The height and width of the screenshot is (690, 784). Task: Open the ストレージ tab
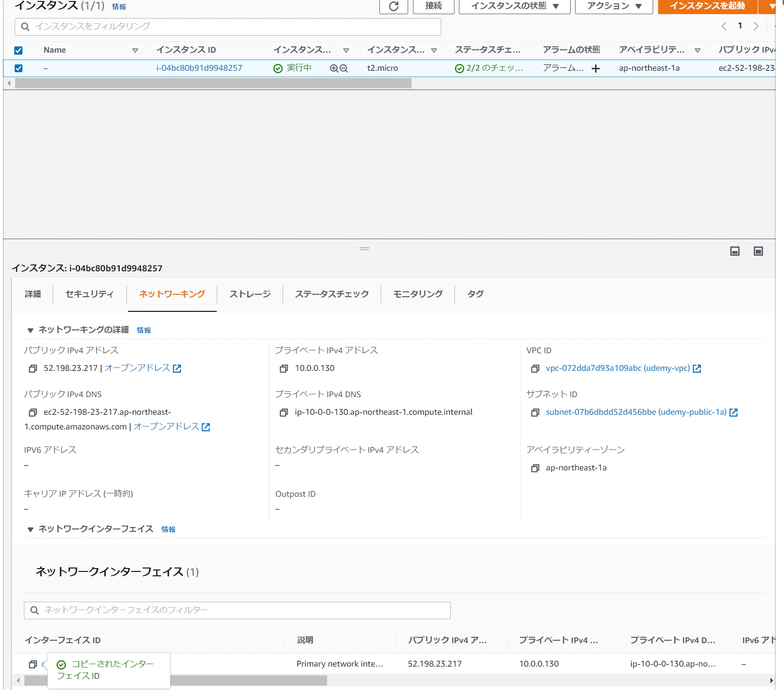[250, 294]
